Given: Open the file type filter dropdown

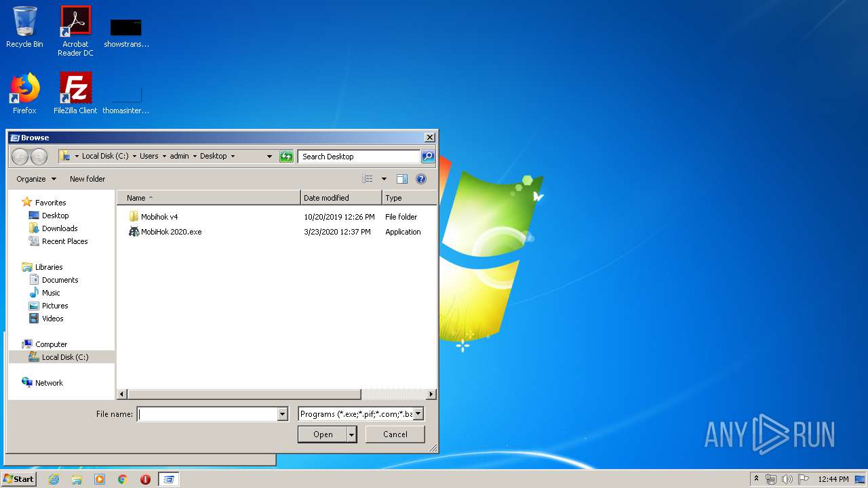Looking at the screenshot, I should coord(418,413).
